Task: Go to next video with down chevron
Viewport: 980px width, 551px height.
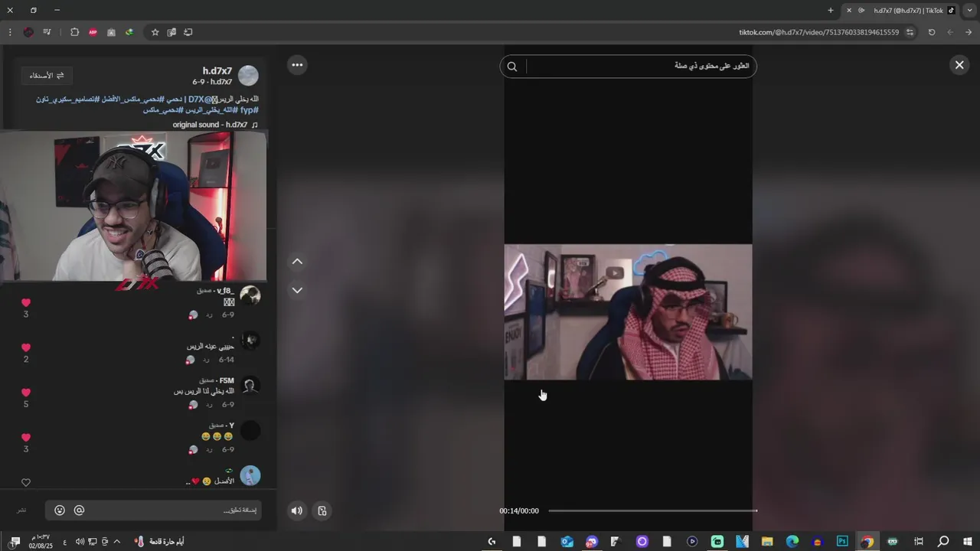Action: coord(297,290)
